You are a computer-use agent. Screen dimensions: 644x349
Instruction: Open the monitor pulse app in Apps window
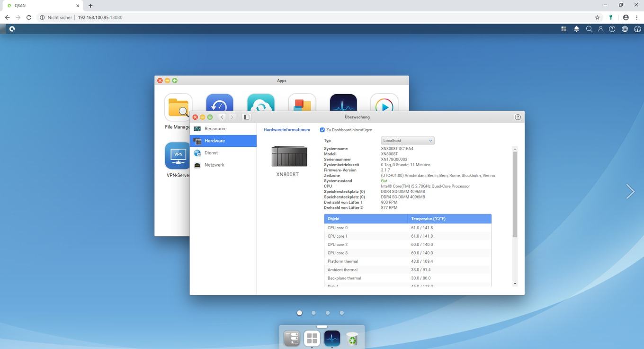coord(343,102)
